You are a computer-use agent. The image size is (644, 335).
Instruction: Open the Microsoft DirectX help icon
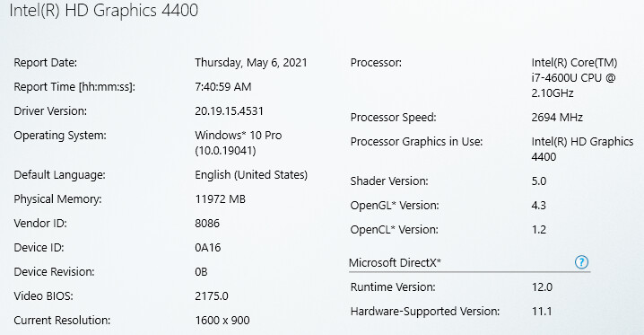point(581,262)
